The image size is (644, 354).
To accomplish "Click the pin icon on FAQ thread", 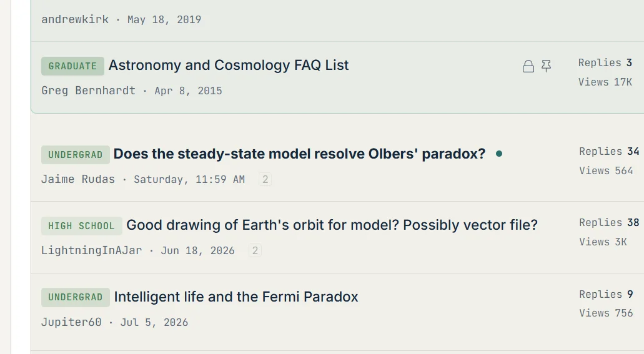I will click(x=547, y=66).
